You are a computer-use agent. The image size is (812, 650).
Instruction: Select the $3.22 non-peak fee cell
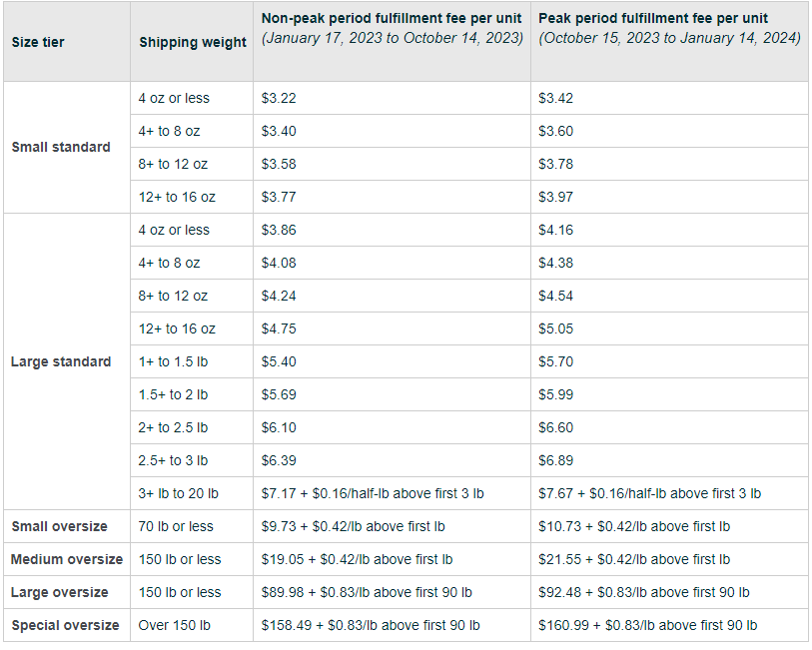tap(393, 98)
